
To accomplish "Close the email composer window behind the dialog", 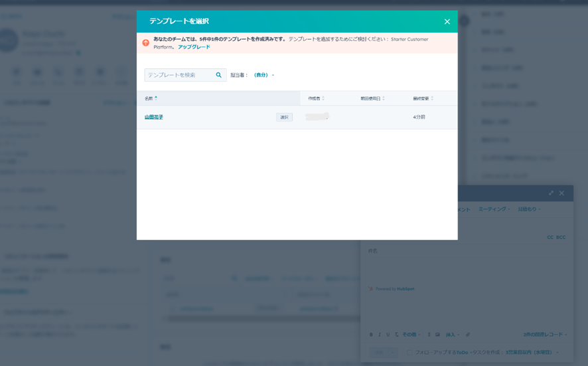I will pos(561,193).
